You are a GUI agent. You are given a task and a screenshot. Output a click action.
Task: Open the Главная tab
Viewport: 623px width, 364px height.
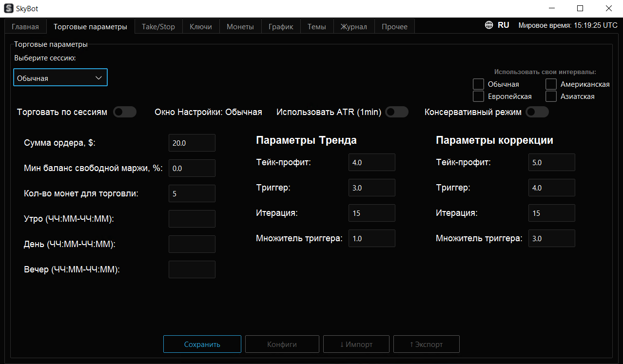[25, 26]
